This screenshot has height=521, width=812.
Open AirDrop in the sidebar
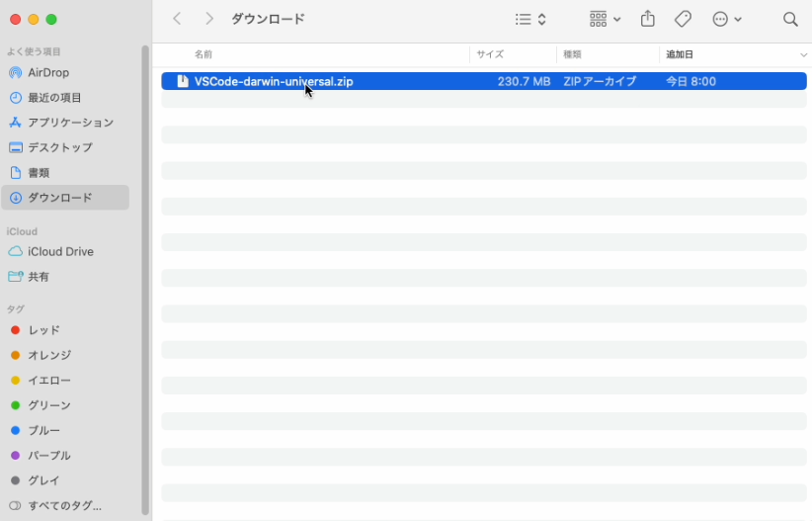point(65,72)
